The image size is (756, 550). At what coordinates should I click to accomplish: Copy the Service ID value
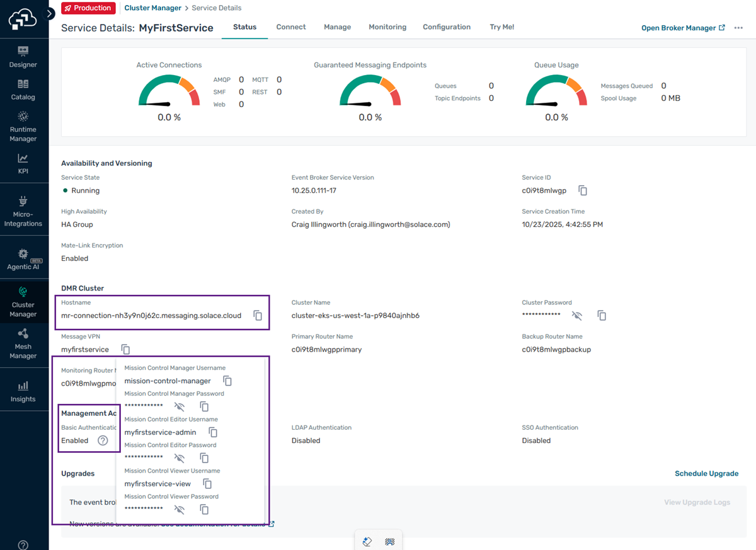[x=583, y=190]
